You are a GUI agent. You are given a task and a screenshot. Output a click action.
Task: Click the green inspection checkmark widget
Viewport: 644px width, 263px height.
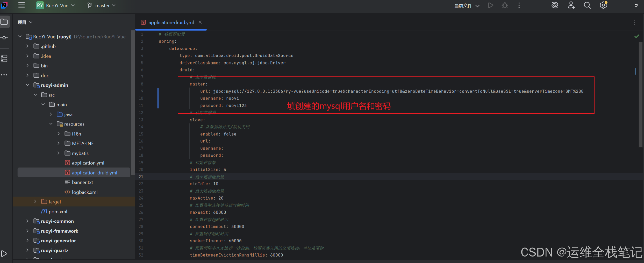pos(637,36)
